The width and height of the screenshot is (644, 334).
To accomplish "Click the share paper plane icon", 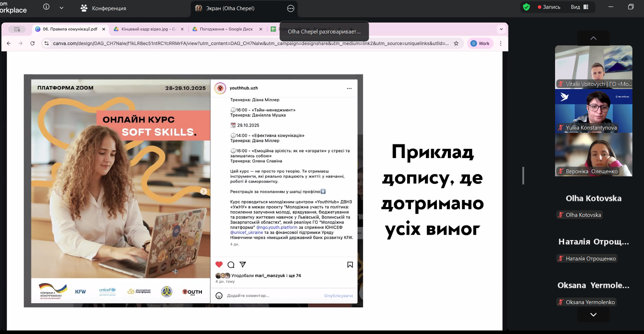I will (x=243, y=265).
